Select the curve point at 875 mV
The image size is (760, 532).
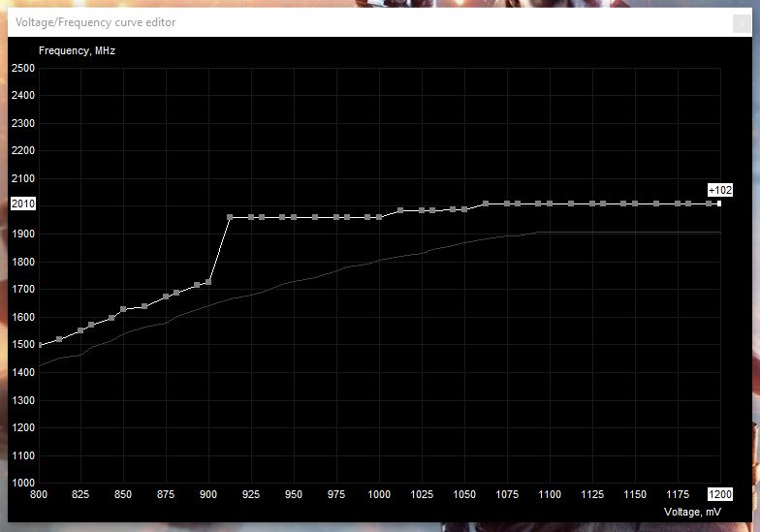tap(166, 297)
